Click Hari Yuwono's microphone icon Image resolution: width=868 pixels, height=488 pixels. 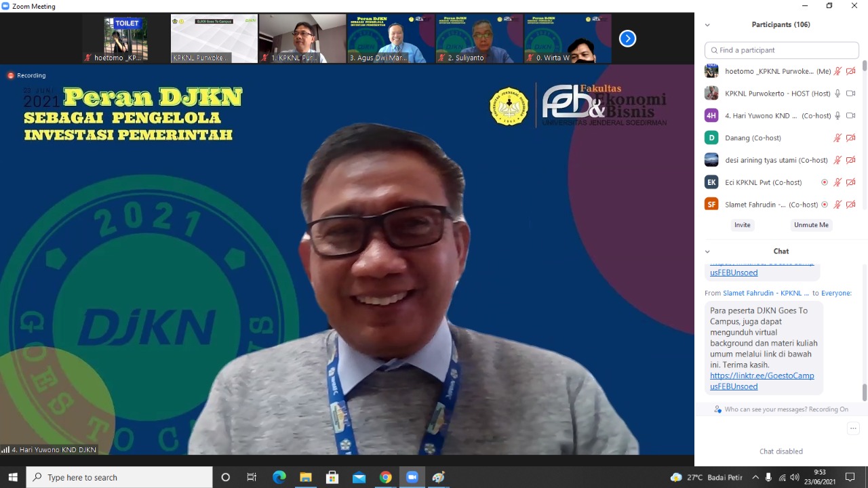coord(837,115)
